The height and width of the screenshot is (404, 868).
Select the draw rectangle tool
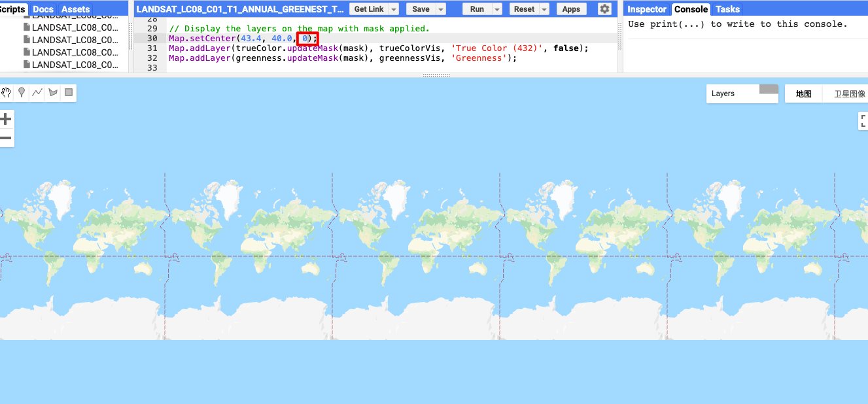69,93
